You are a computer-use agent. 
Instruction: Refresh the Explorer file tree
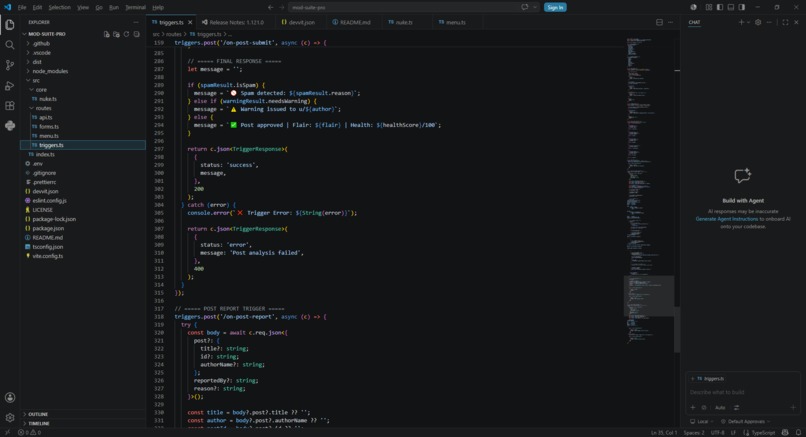126,34
